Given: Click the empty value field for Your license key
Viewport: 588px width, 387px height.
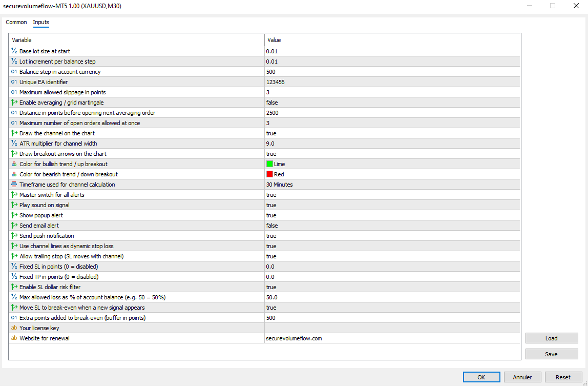Looking at the screenshot, I should click(359, 328).
